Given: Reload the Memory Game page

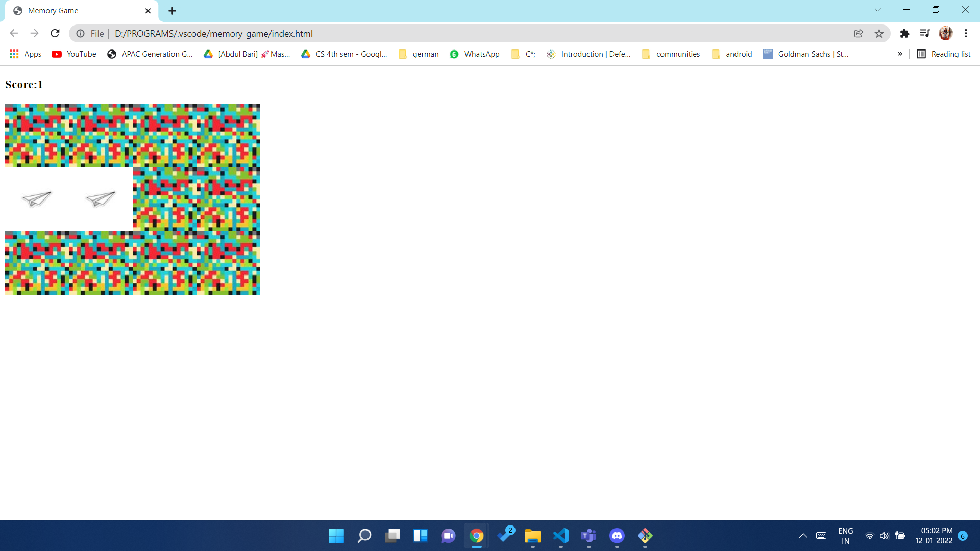Looking at the screenshot, I should pos(55,34).
